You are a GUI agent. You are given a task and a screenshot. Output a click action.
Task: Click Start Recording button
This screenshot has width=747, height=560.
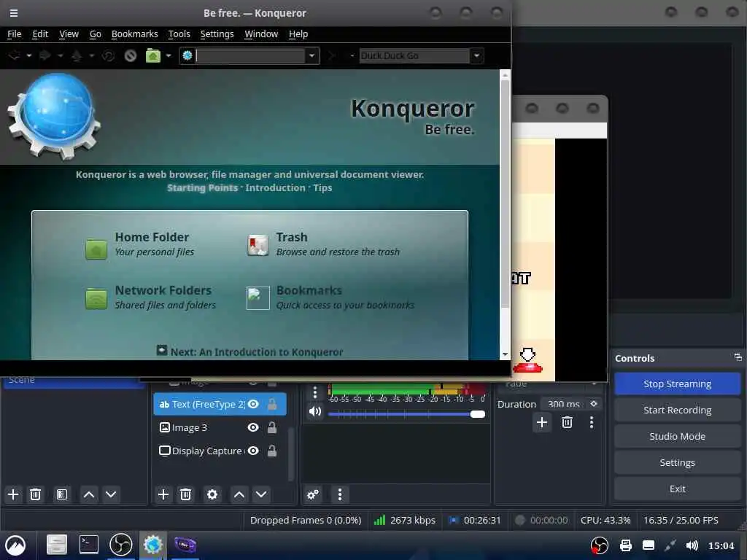pos(677,410)
